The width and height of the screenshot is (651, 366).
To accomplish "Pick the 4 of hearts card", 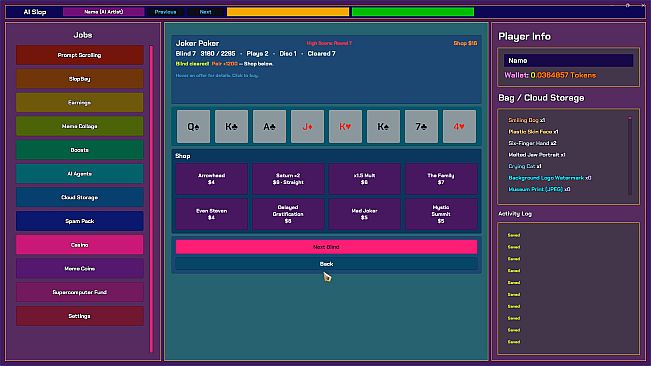I will coord(459,127).
